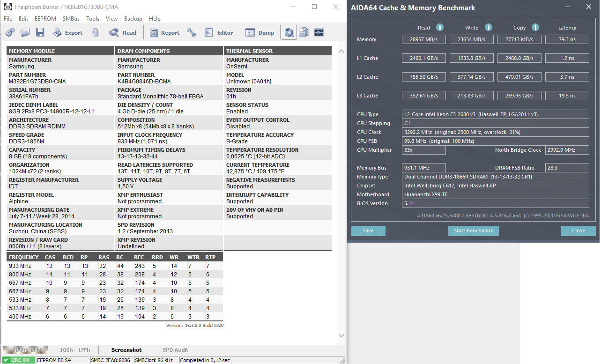Viewport: 601px width, 364px height.
Task: Click the Memory Copy value 27713 MB/s
Action: click(519, 39)
